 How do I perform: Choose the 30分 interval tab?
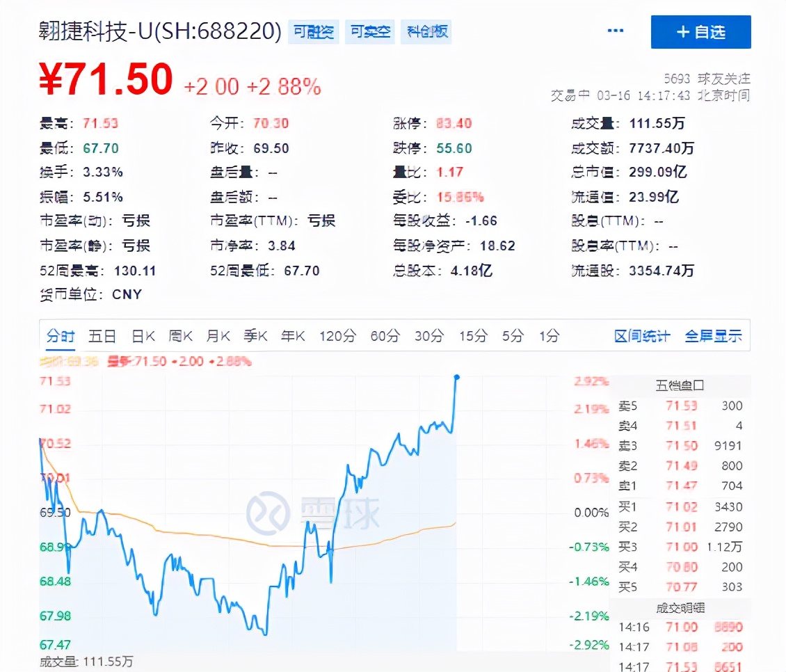point(429,336)
